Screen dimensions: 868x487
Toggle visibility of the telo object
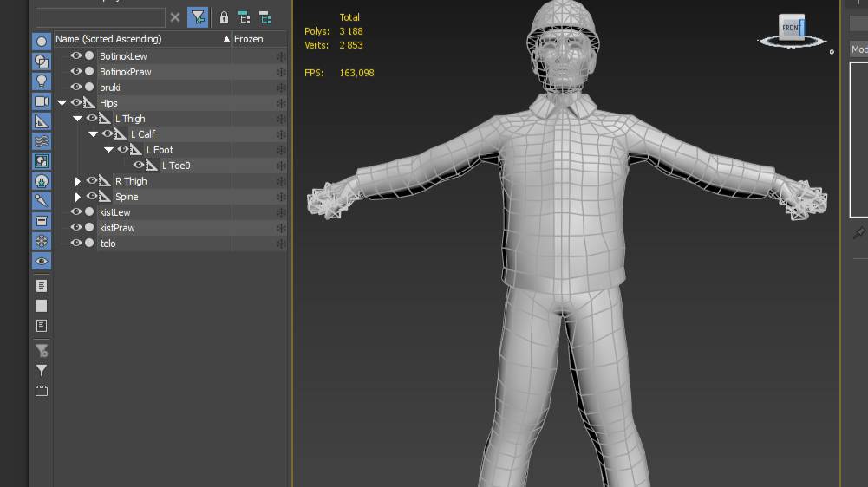click(x=76, y=243)
